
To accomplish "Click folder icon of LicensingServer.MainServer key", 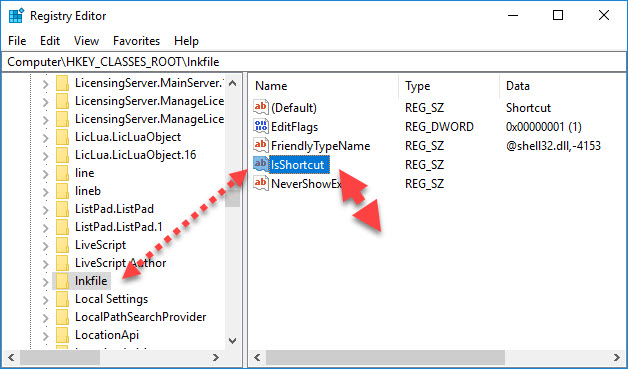I will click(62, 83).
